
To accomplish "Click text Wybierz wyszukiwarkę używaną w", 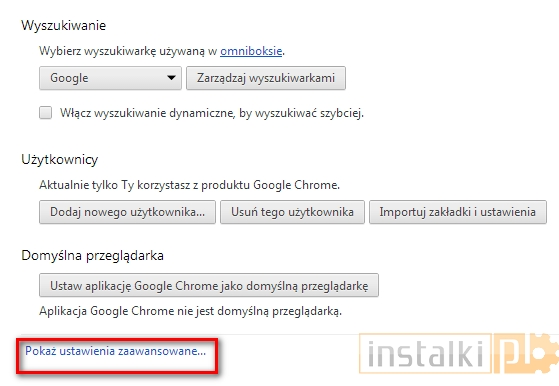I will tap(128, 51).
